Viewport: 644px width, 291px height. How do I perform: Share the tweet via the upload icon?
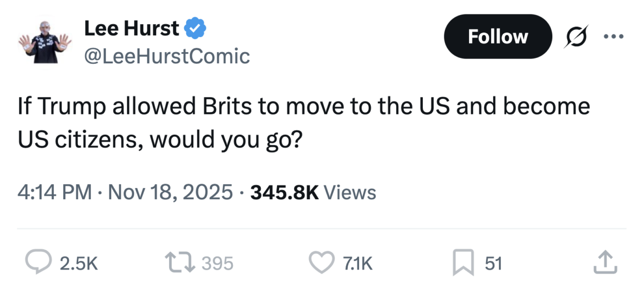click(x=604, y=262)
